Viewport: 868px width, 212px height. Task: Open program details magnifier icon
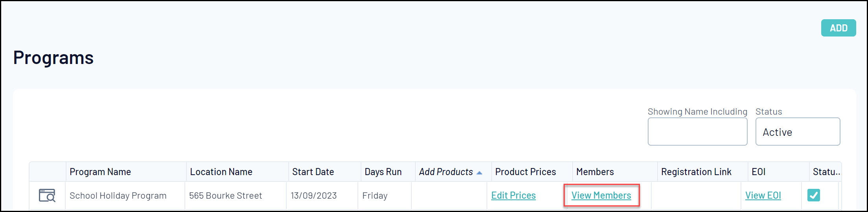coord(47,195)
